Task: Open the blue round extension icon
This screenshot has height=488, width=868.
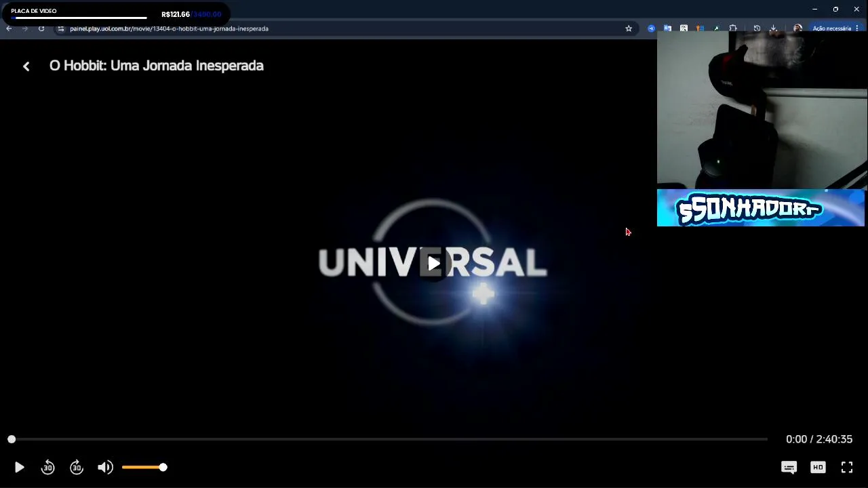Action: click(651, 28)
